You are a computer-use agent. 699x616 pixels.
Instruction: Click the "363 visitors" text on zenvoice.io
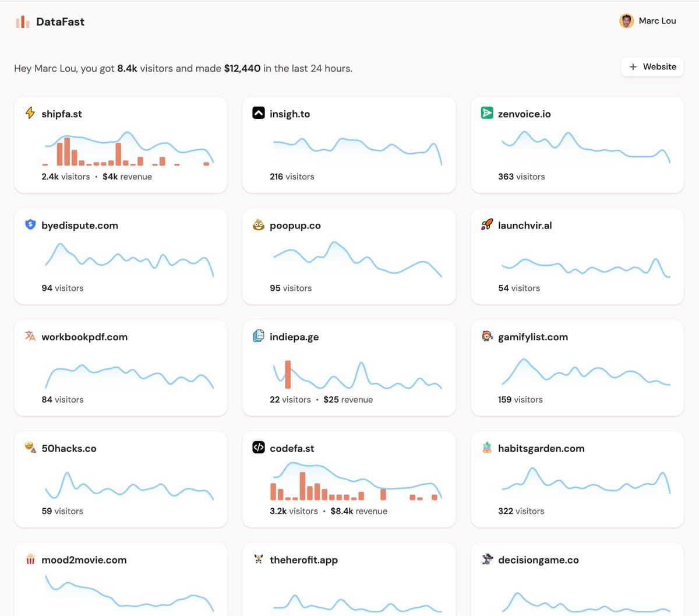click(x=521, y=177)
